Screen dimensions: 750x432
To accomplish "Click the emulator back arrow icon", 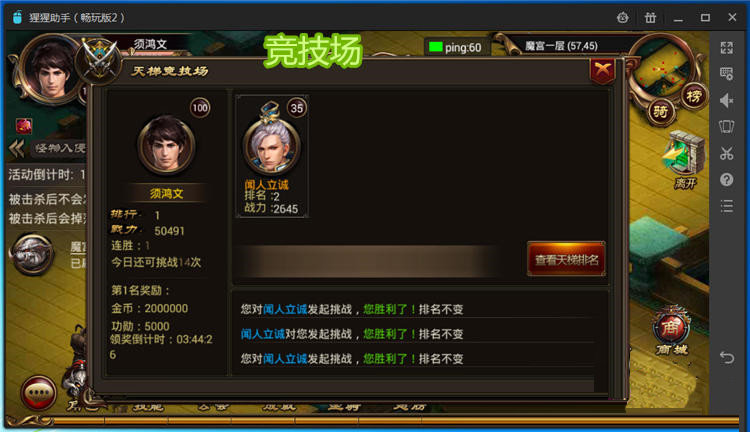I will point(726,357).
